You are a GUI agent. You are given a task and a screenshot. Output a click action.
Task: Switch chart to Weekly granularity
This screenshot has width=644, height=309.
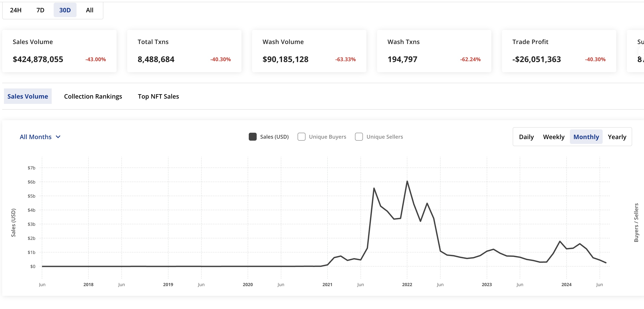coord(554,137)
